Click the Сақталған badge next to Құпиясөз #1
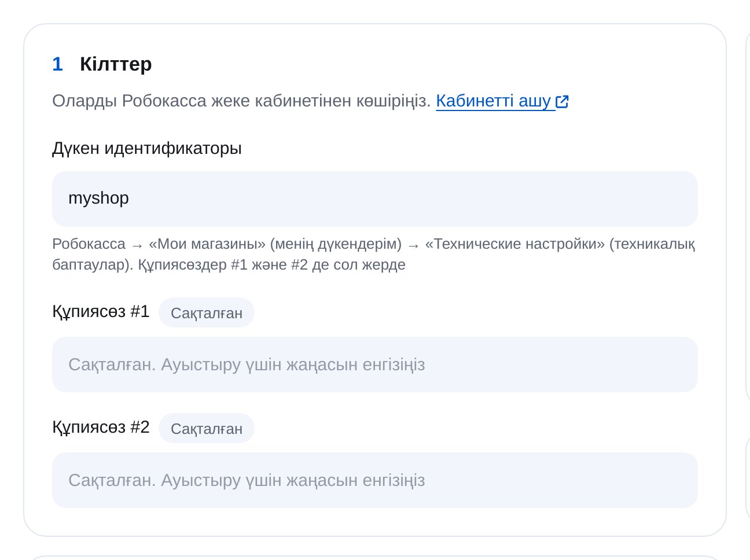Image resolution: width=750 pixels, height=560 pixels. (x=207, y=312)
